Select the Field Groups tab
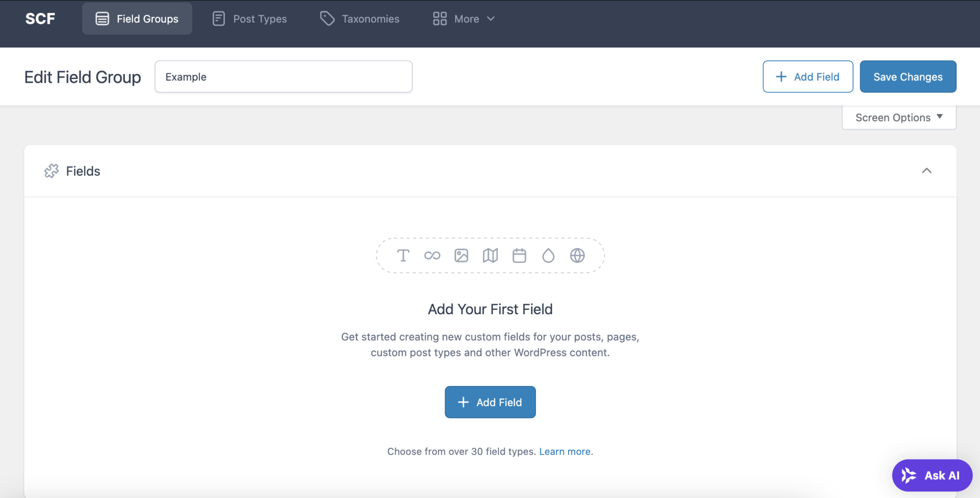Viewport: 980px width, 498px height. pyautogui.click(x=137, y=19)
